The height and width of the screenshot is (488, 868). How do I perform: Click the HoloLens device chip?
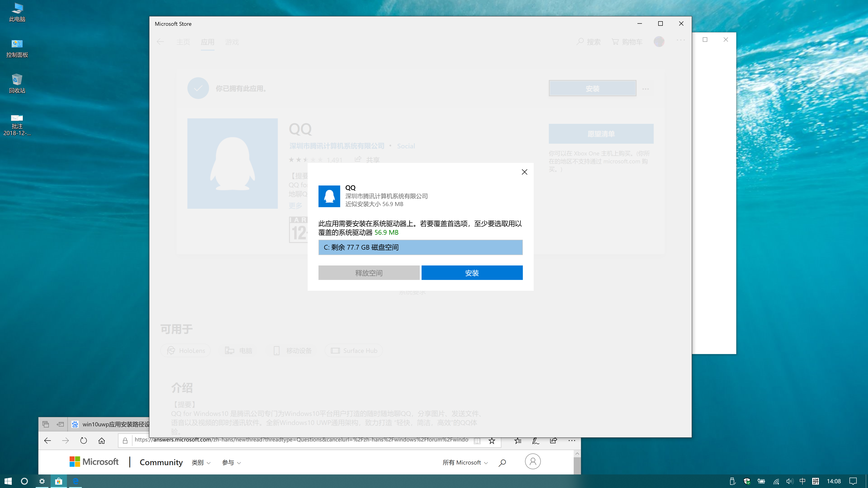pos(186,351)
